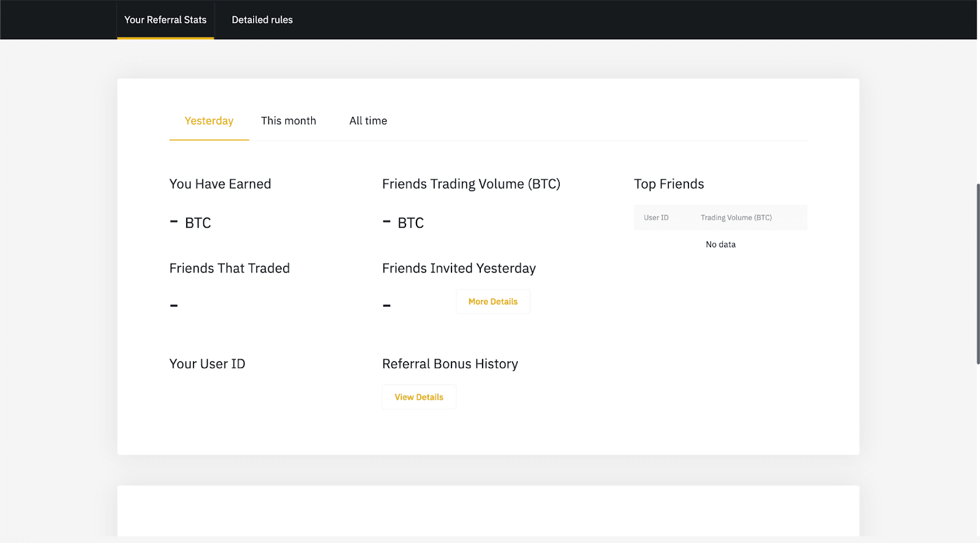Click the Friends That Traded heading

[229, 269]
